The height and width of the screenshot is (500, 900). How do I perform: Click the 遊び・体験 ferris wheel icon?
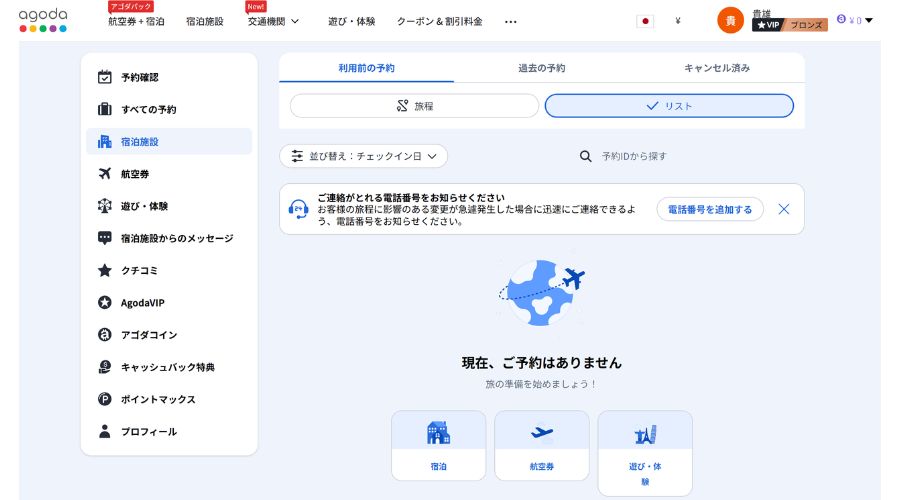point(104,206)
